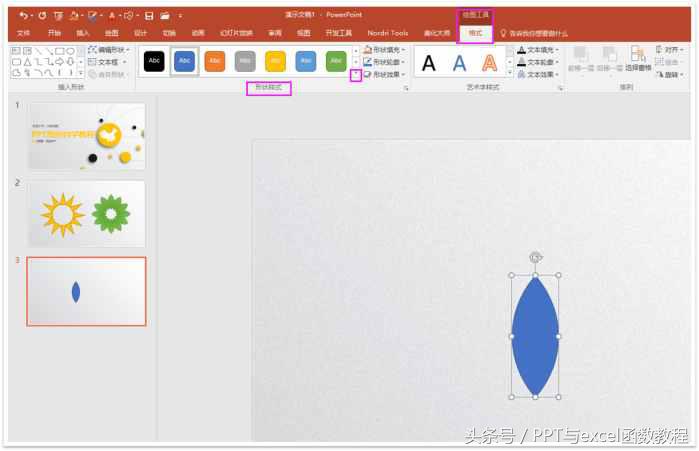
Task: Open the 文本填充 (Text Fill) dropdown
Action: click(538, 50)
